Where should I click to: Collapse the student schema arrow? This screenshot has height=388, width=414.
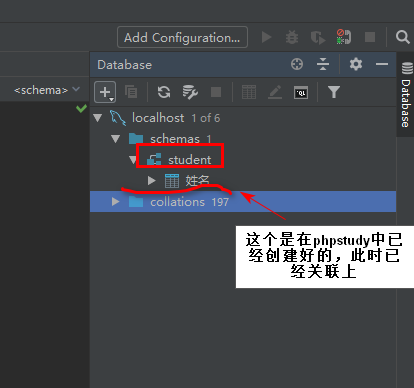(x=133, y=160)
